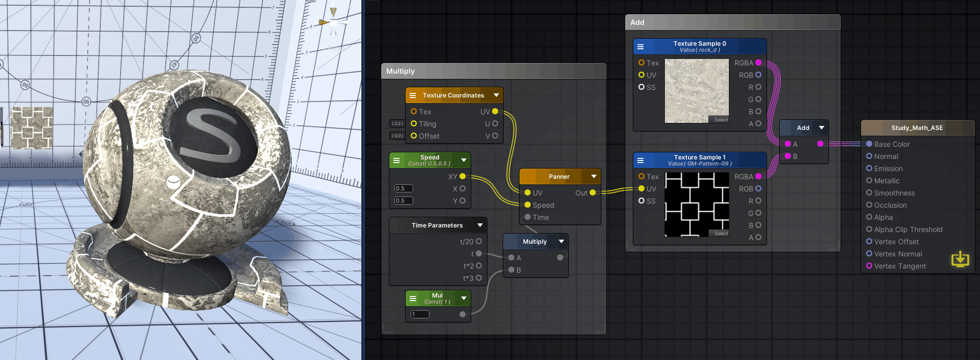The height and width of the screenshot is (360, 980).
Task: Select the Multiply group comment header
Action: (494, 71)
